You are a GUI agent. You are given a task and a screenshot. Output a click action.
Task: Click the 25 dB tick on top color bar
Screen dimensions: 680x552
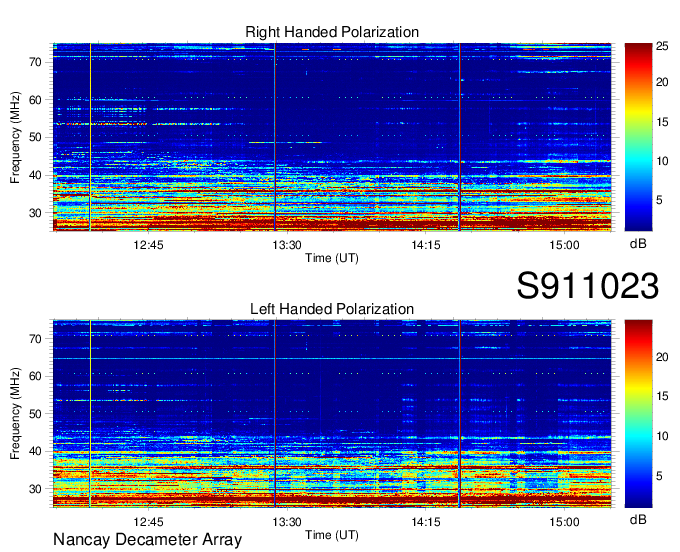662,46
